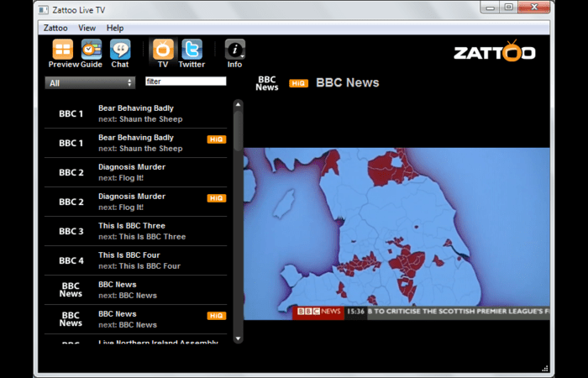Click the channel list scroll down arrow
The image size is (588, 378).
[238, 339]
